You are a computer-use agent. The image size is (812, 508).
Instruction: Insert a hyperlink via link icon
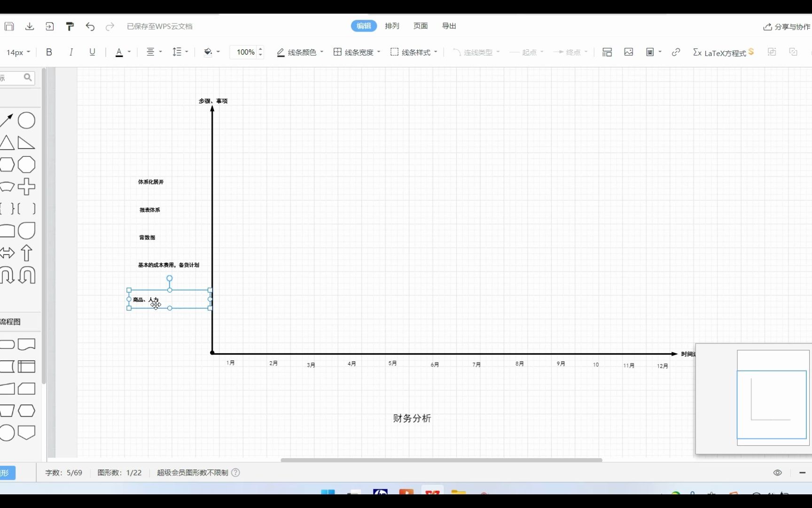click(x=676, y=52)
